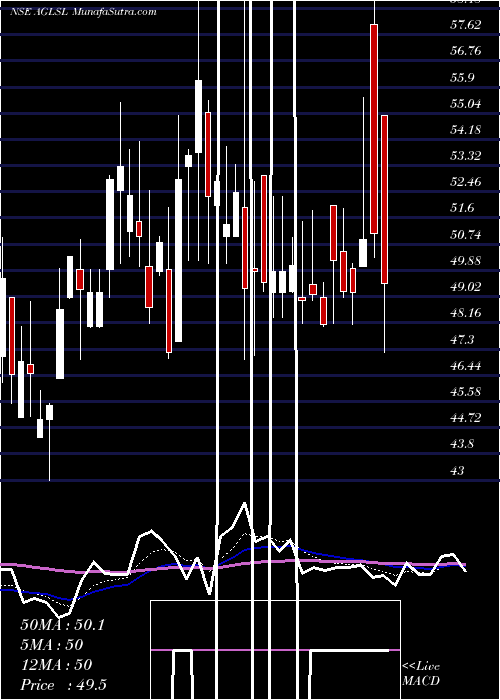
Task: Click the 47.3 price label
Action: 462,339
